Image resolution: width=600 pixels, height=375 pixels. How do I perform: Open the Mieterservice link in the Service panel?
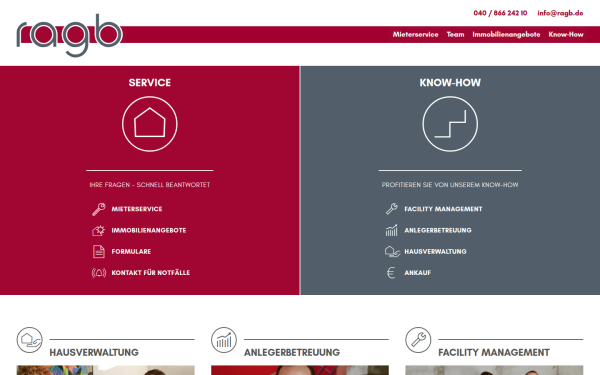(x=137, y=209)
